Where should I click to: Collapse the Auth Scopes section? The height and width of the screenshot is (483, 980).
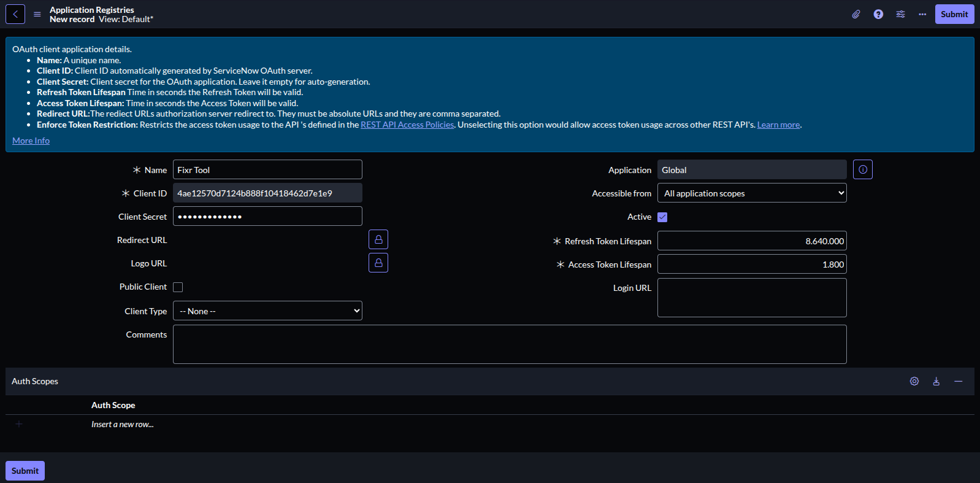(959, 381)
